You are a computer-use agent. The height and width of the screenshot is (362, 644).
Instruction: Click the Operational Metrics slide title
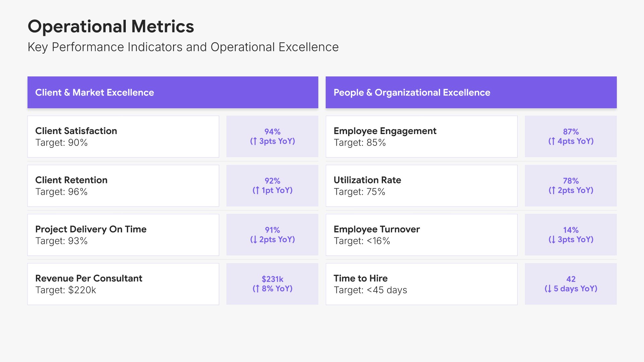click(111, 26)
